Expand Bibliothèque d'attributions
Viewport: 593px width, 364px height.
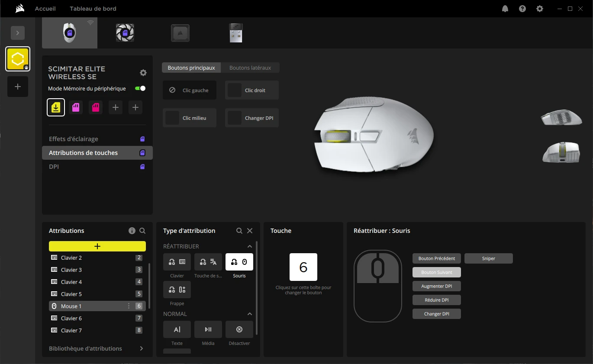[97, 348]
